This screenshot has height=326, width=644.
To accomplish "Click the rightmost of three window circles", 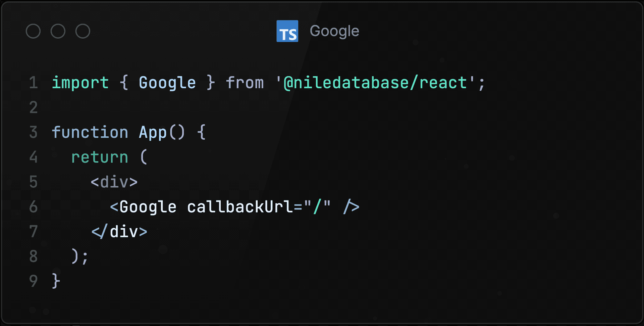I will pos(83,31).
